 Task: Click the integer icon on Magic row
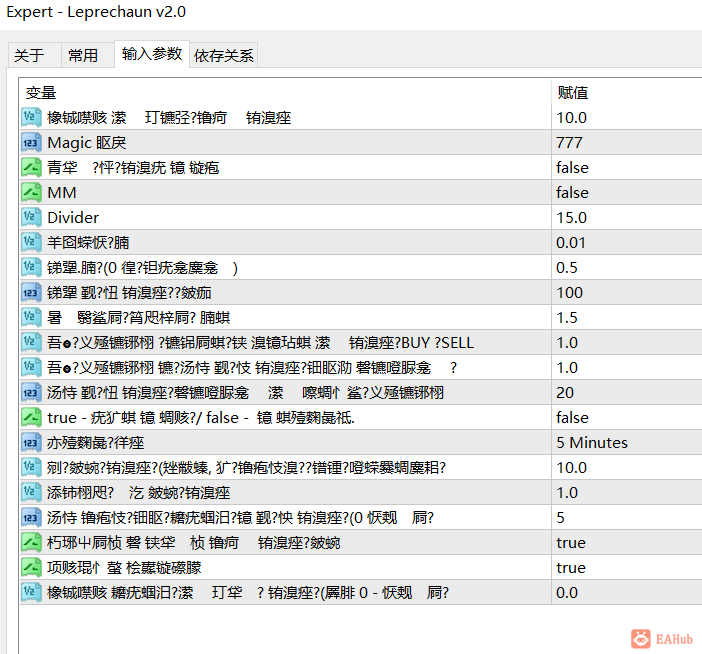(31, 143)
